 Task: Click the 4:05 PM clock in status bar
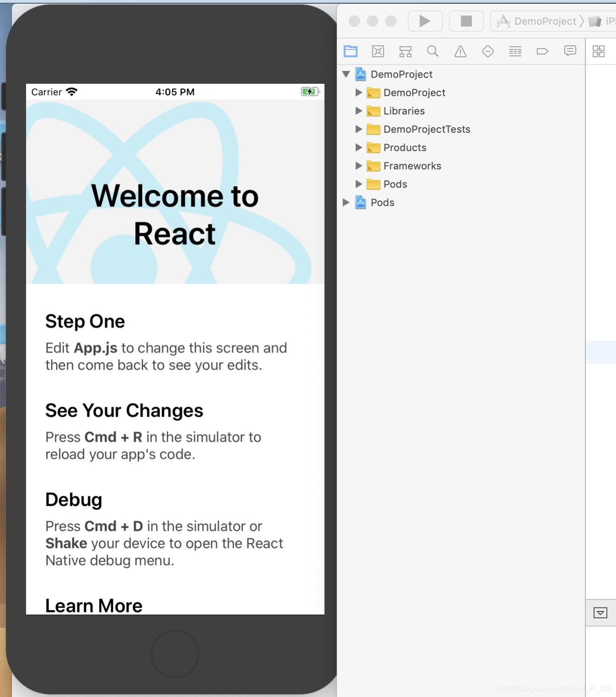coord(175,92)
